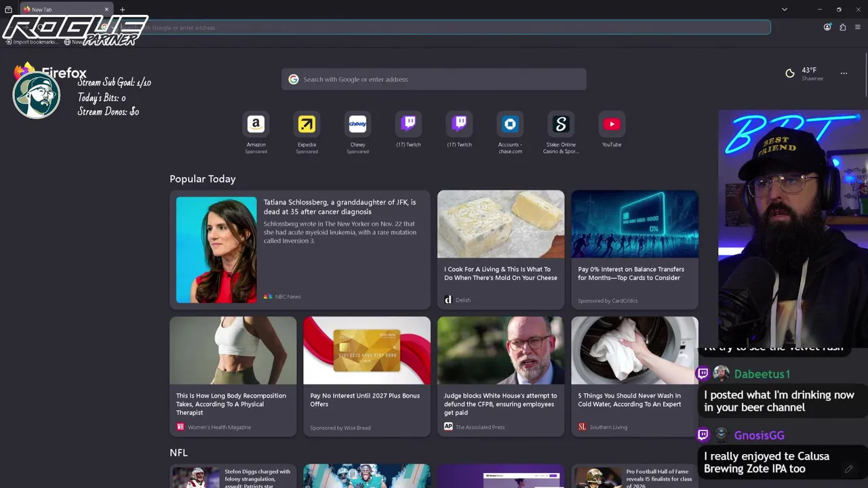Open the Tatiana Schlossberg article headline

pyautogui.click(x=340, y=207)
